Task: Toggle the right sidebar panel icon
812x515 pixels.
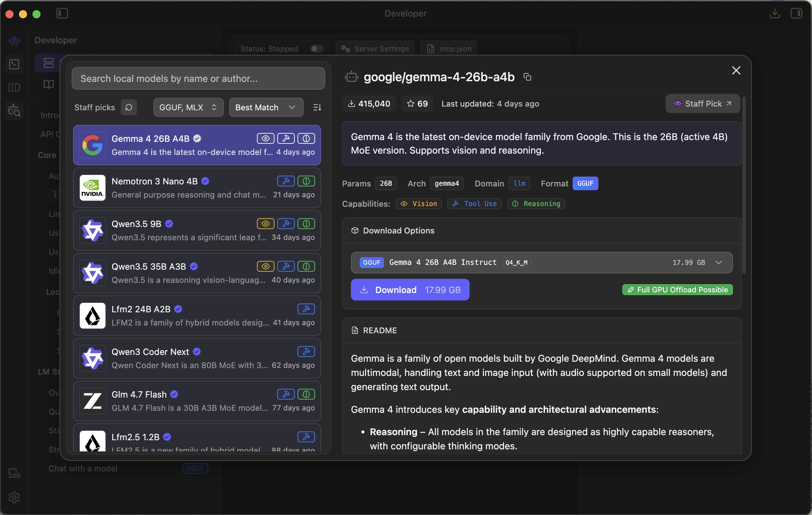Action: [797, 14]
